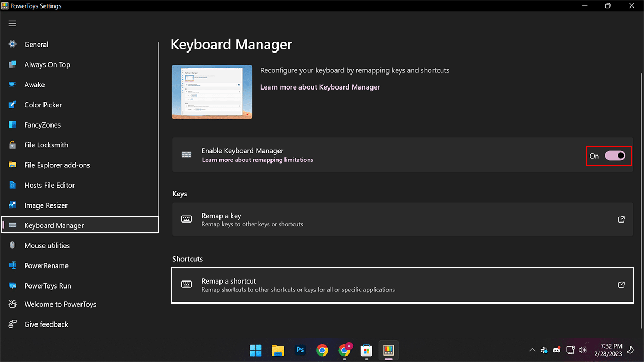The width and height of the screenshot is (644, 362).
Task: Select the FancyZones sidebar icon
Action: coord(12,125)
